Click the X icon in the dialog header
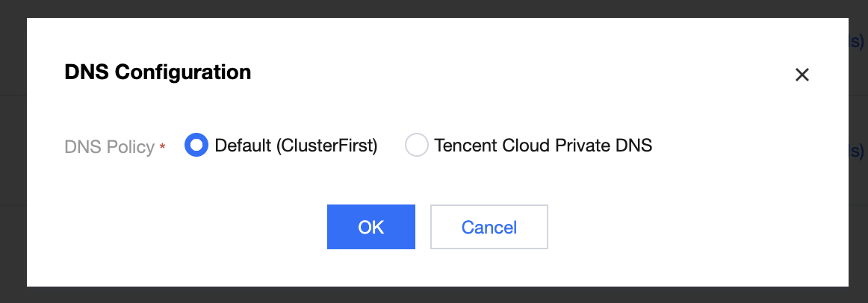 [802, 75]
